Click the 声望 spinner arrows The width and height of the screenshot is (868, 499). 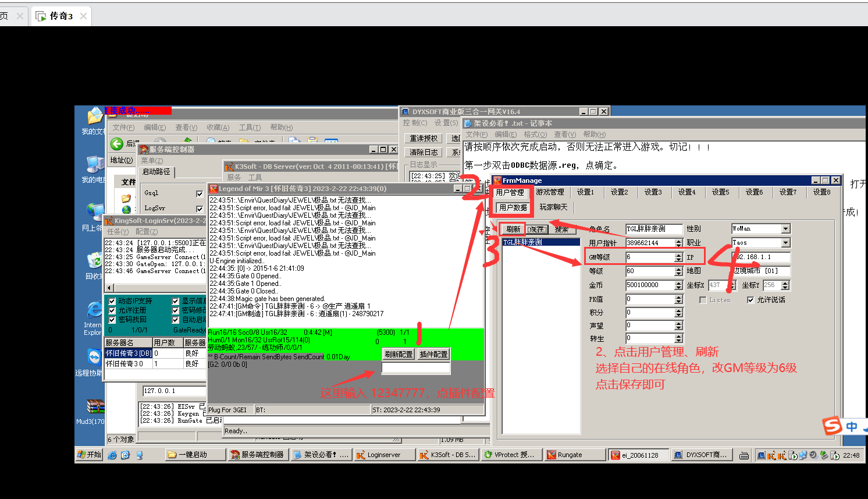678,325
